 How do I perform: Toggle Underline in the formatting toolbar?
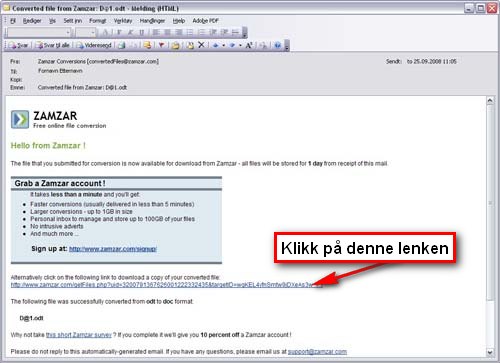point(141,32)
